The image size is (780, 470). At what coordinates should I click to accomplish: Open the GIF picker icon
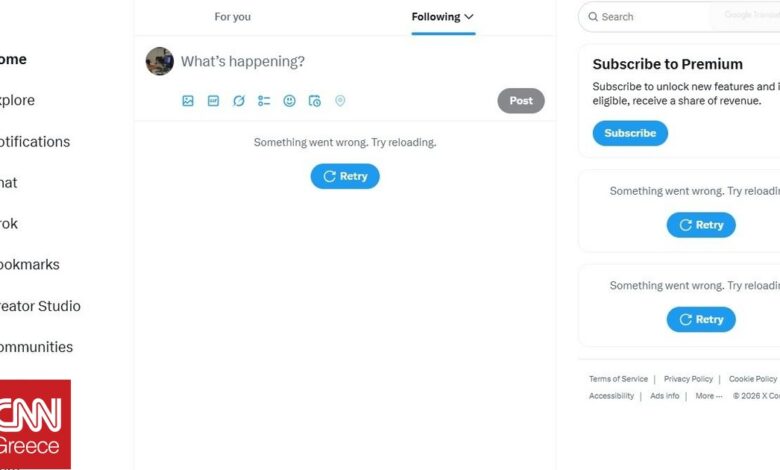point(213,101)
